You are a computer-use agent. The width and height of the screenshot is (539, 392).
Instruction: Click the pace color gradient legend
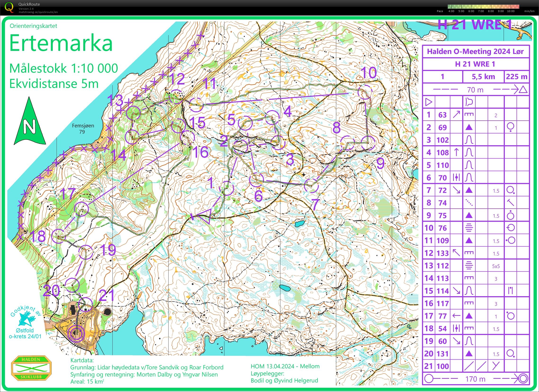(x=483, y=7)
